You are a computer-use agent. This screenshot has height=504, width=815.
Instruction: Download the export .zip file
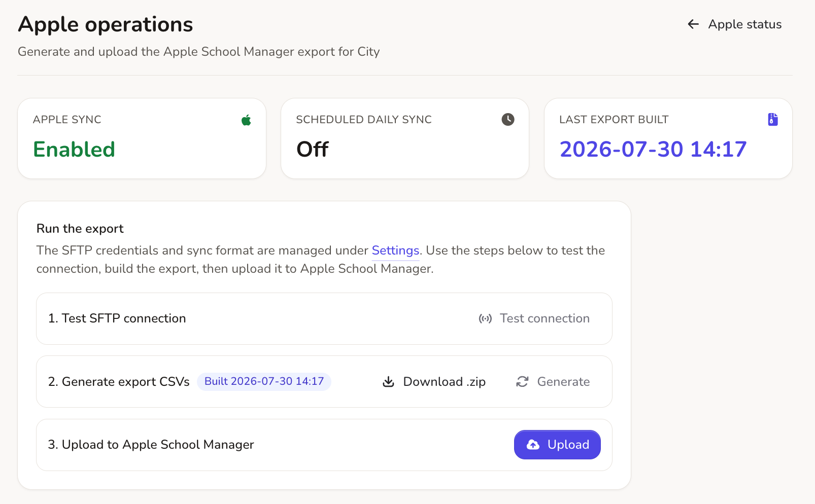click(434, 382)
